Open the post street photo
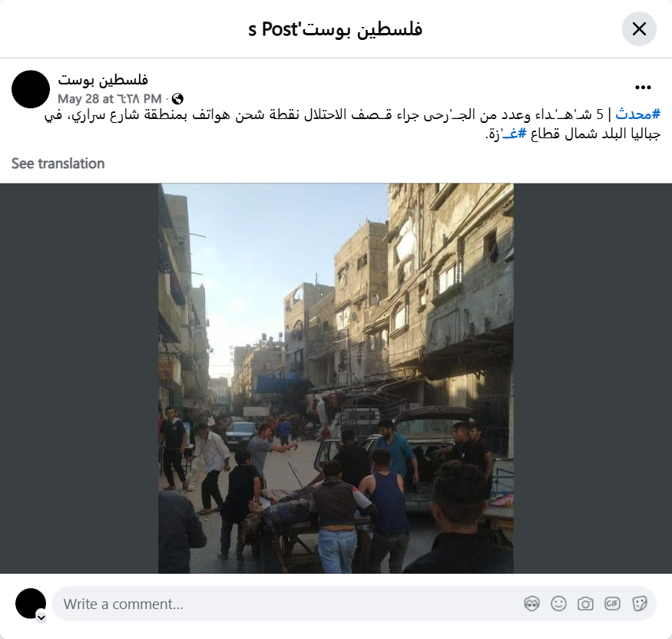This screenshot has height=639, width=672. point(336,379)
